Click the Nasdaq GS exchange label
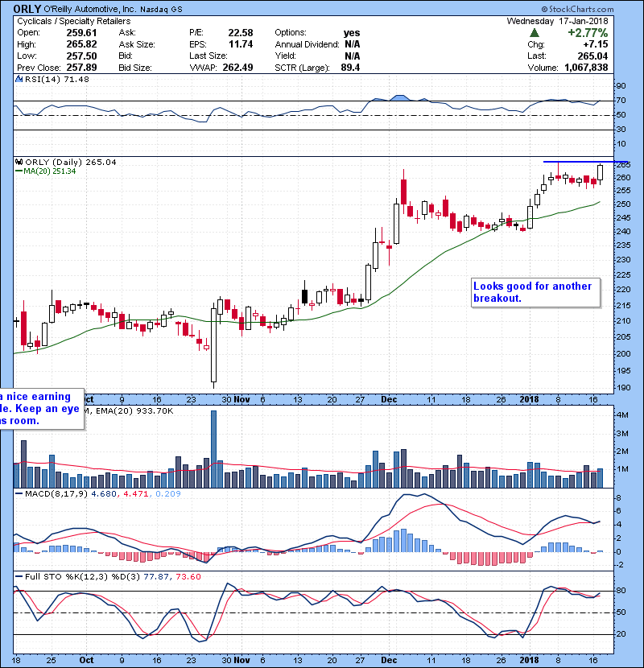644x668 pixels. pos(161,10)
